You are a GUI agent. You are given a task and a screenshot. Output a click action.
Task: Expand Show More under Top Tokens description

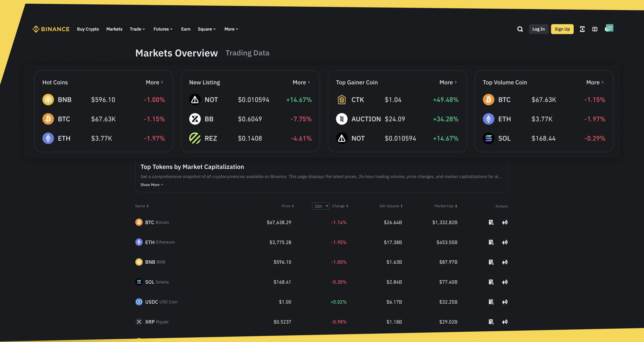[151, 184]
